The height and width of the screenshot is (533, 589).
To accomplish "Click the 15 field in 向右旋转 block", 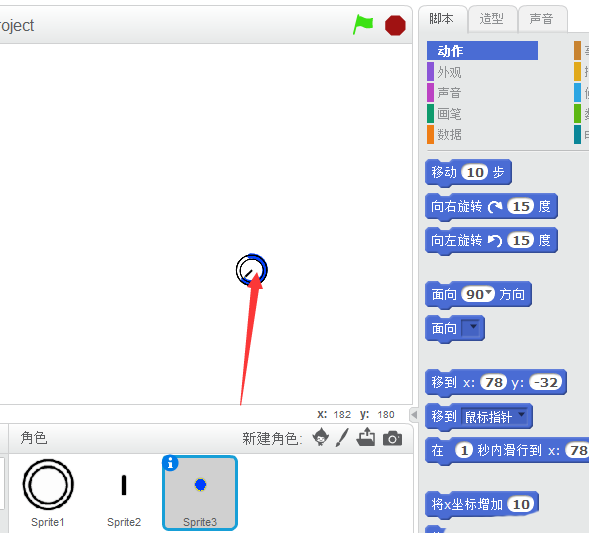I will [521, 206].
